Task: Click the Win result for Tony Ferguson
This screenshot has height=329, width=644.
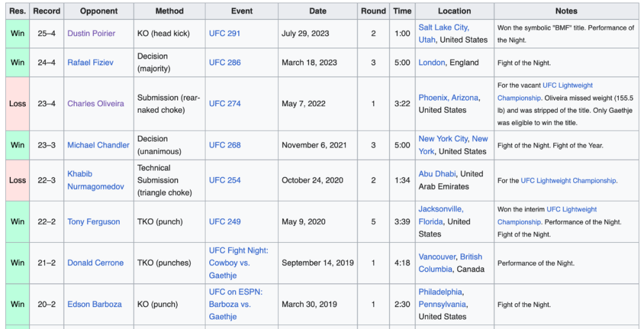Action: pyautogui.click(x=17, y=221)
